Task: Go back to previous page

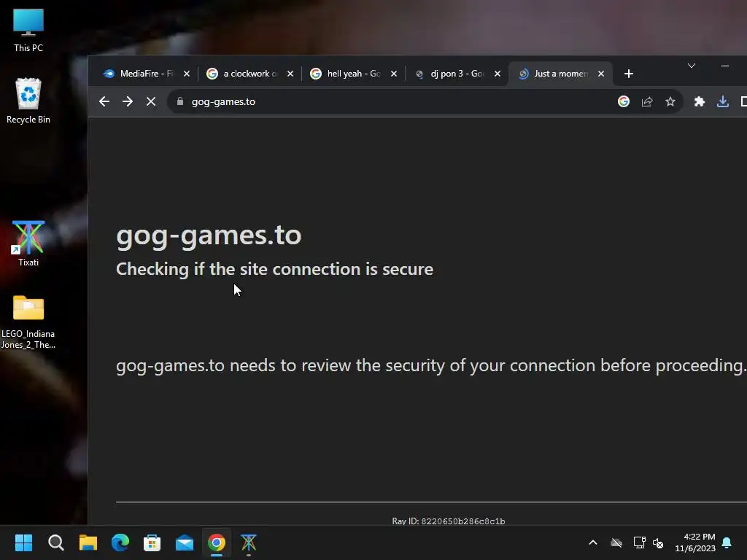Action: tap(104, 101)
